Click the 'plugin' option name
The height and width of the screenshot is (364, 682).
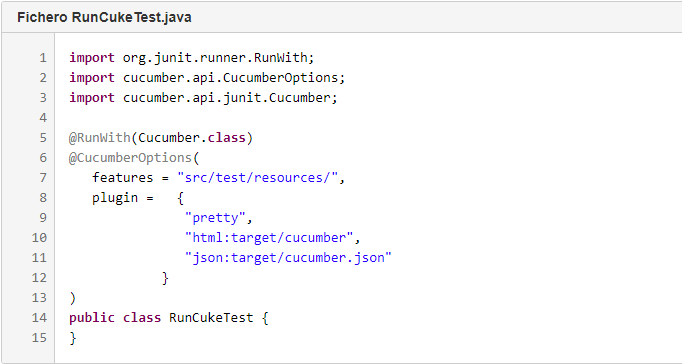(x=115, y=197)
